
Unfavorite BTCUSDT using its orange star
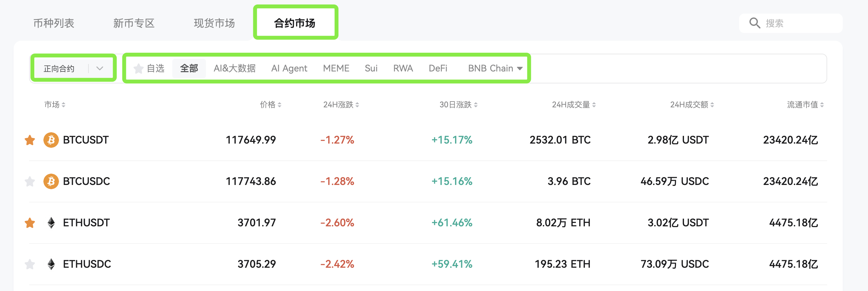30,140
